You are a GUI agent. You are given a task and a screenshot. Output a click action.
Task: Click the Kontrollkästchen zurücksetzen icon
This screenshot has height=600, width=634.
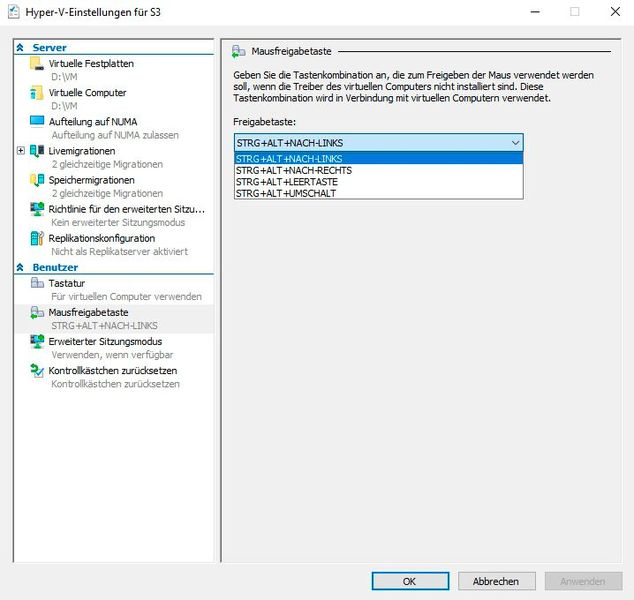[37, 371]
